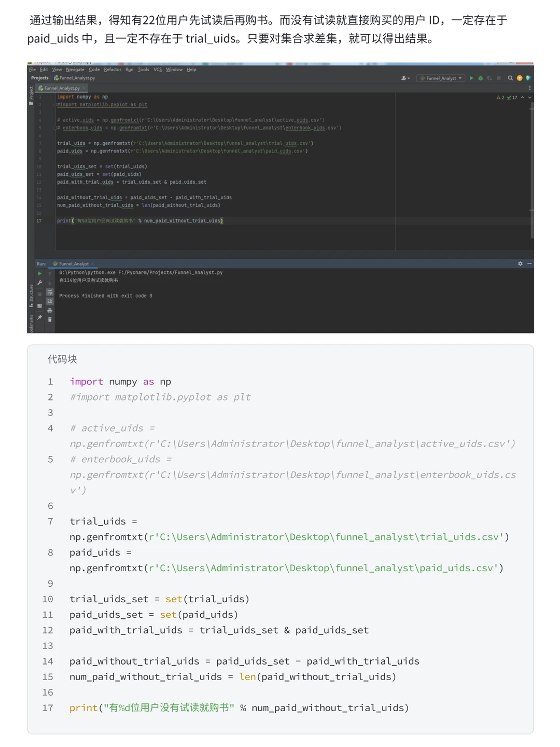The image size is (560, 747).
Task: Start debugging with the bug icon
Action: click(x=480, y=78)
